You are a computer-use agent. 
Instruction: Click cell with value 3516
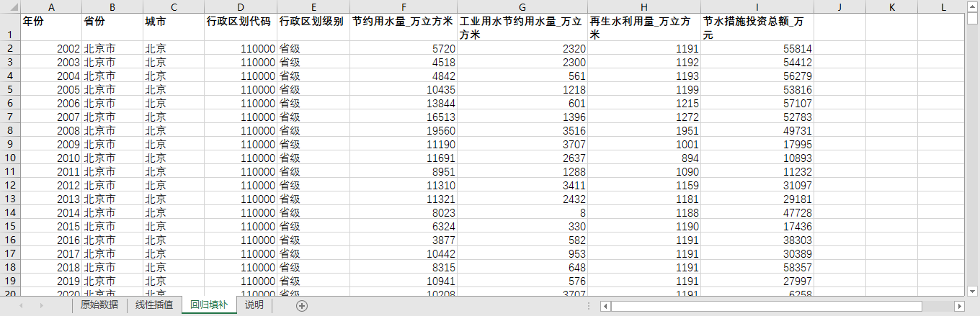pyautogui.click(x=522, y=131)
